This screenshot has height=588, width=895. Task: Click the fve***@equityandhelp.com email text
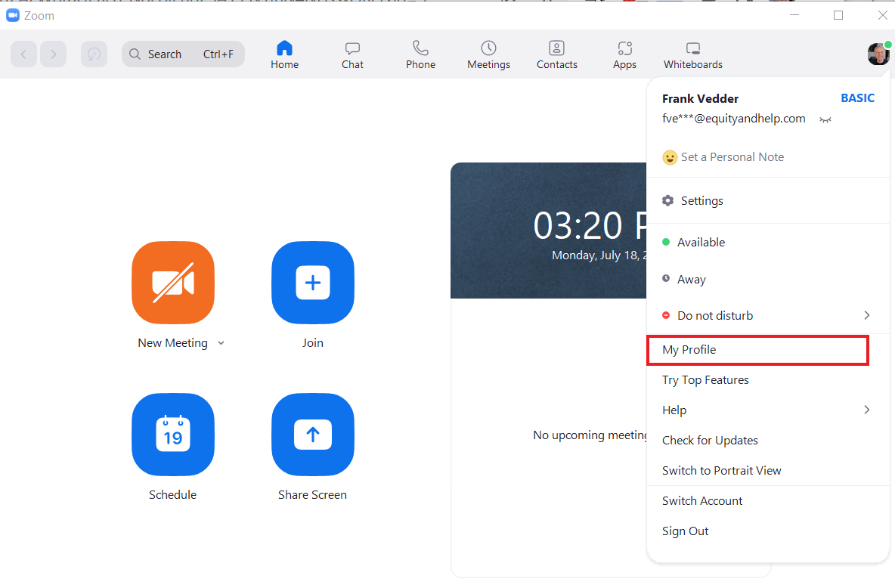[x=734, y=119]
